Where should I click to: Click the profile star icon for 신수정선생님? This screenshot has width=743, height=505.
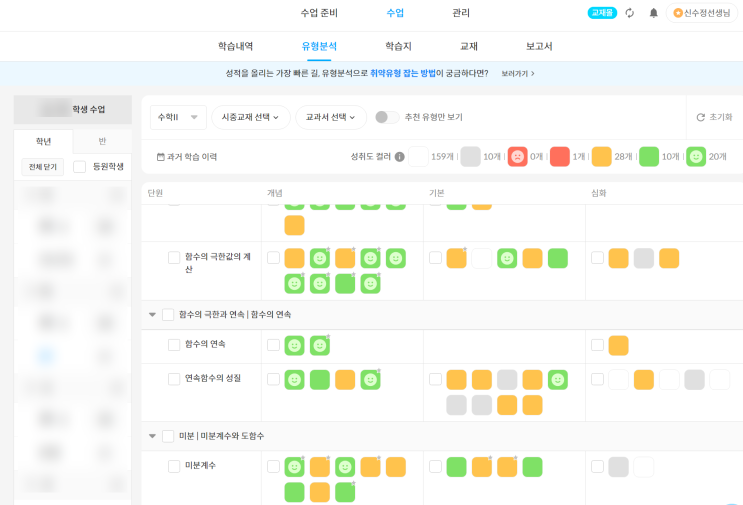[x=678, y=13]
